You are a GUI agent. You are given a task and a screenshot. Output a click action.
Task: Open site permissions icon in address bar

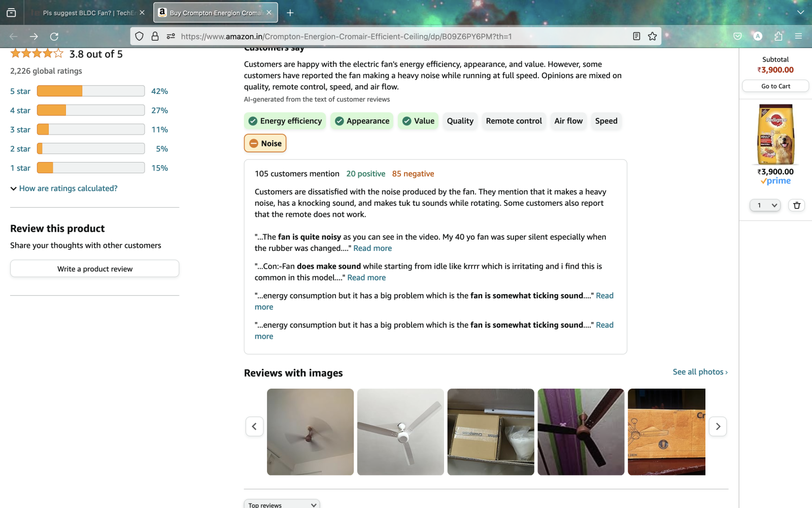(x=171, y=37)
